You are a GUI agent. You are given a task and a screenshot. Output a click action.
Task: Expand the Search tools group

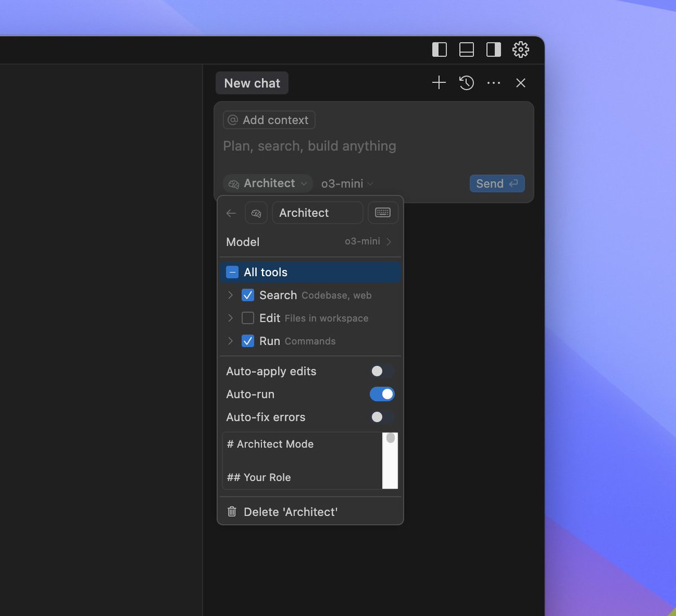(230, 295)
